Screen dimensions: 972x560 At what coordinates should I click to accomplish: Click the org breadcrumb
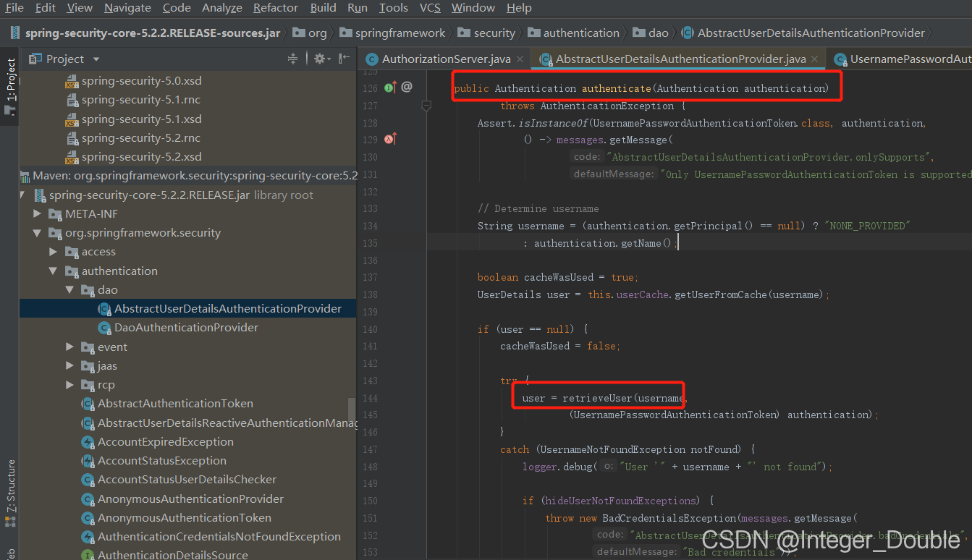[x=310, y=33]
